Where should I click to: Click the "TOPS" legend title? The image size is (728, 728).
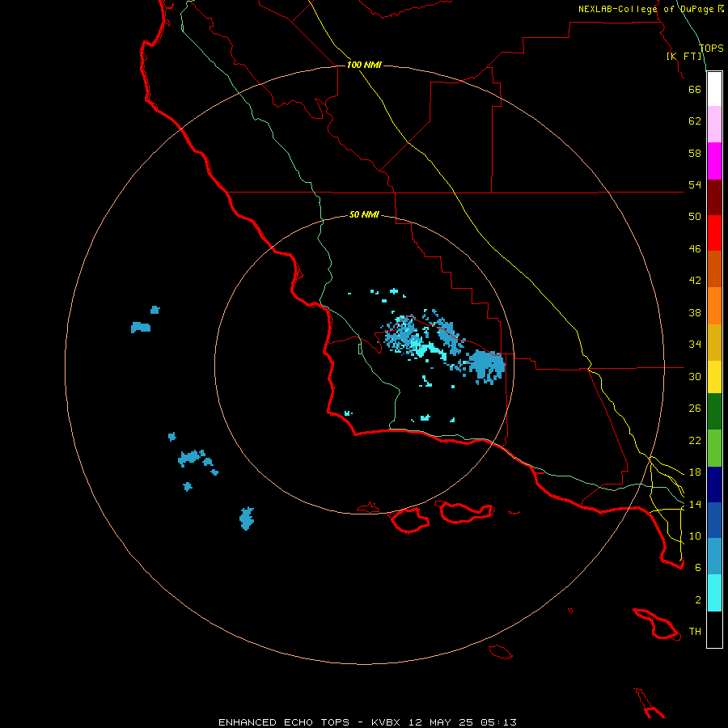tap(711, 49)
